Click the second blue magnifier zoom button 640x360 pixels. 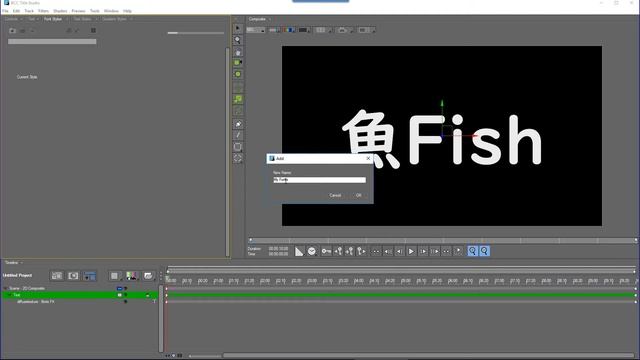click(484, 251)
